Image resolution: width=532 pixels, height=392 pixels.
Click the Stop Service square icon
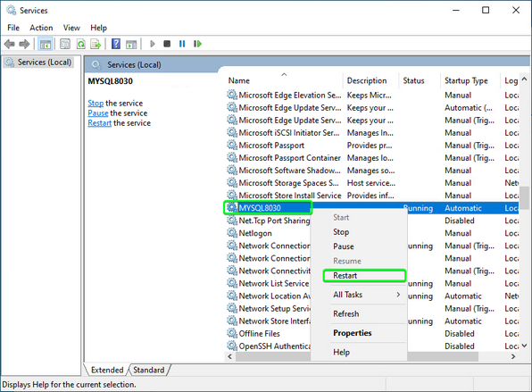click(x=167, y=44)
